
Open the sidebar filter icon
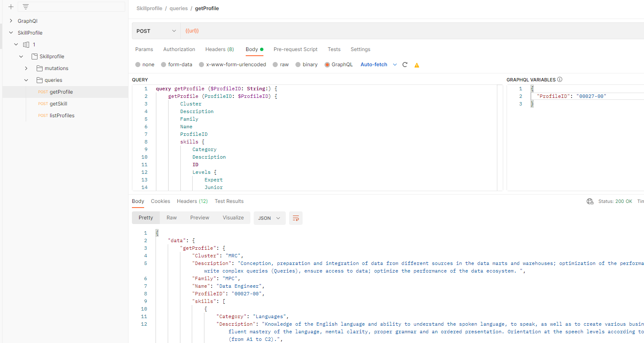tap(25, 6)
